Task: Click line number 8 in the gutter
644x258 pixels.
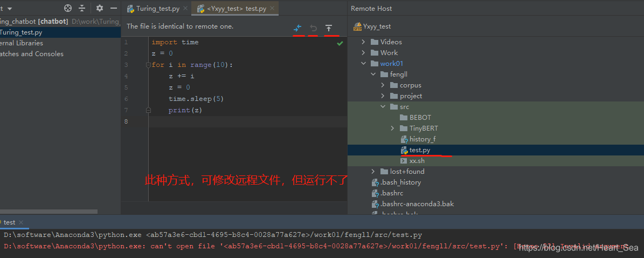Action: point(126,121)
